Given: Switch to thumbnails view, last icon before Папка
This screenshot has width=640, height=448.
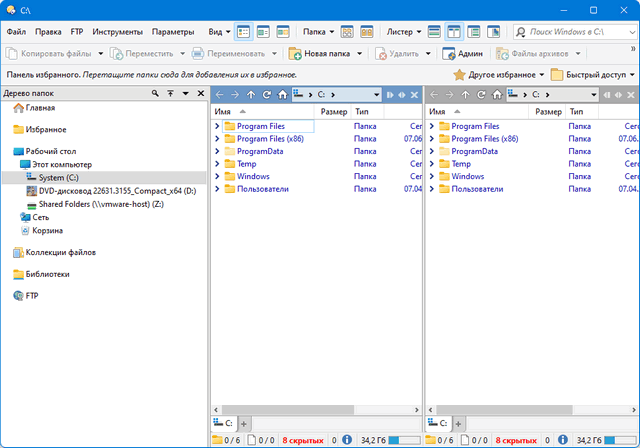Looking at the screenshot, I should (x=283, y=31).
